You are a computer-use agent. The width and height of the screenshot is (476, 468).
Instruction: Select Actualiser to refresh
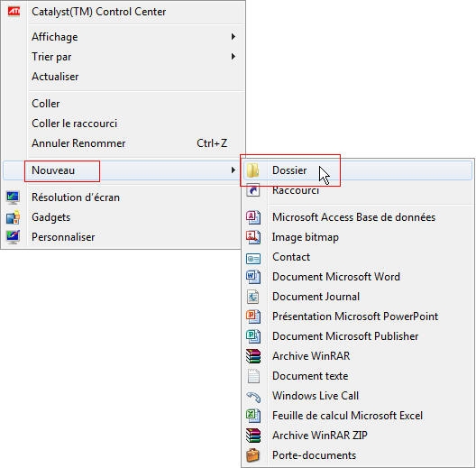(123, 77)
